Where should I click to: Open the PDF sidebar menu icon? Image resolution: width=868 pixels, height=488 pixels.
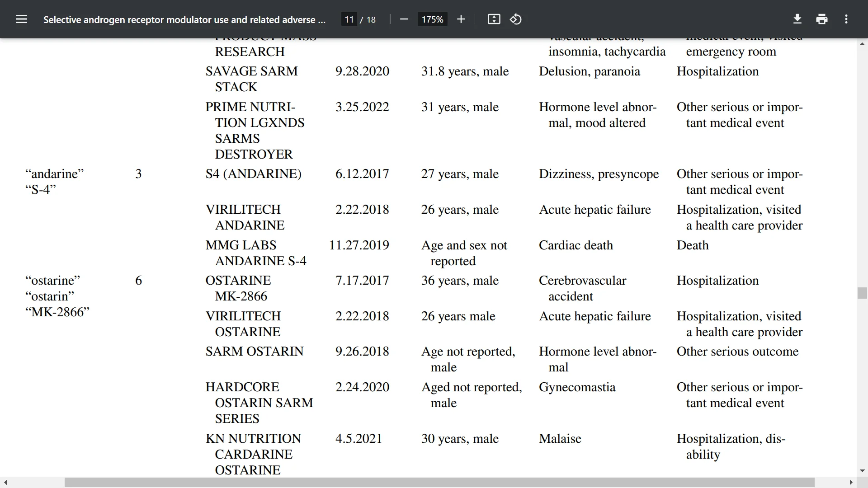[x=22, y=19]
